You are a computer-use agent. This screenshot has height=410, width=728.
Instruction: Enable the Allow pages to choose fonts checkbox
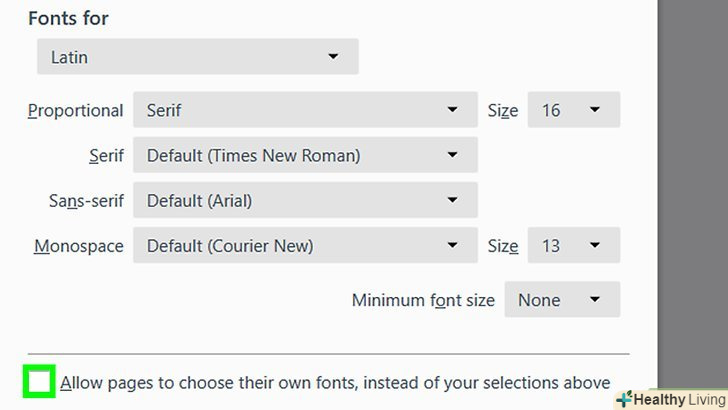[40, 382]
